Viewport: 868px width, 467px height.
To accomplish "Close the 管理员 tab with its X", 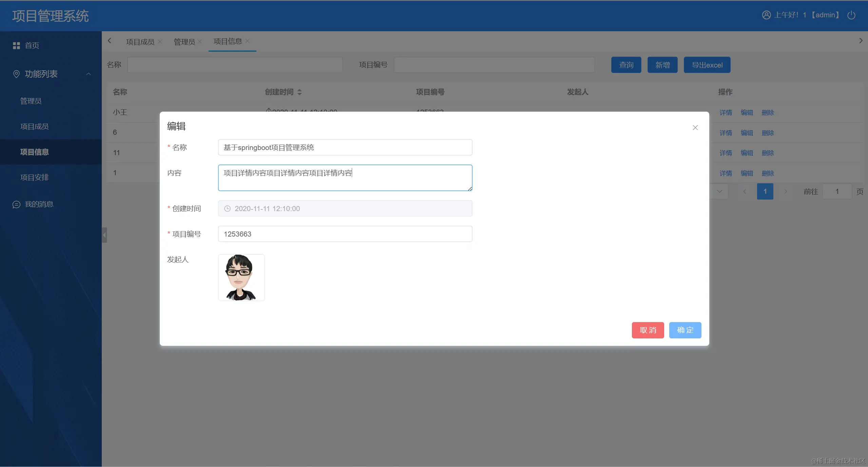I will (x=200, y=41).
